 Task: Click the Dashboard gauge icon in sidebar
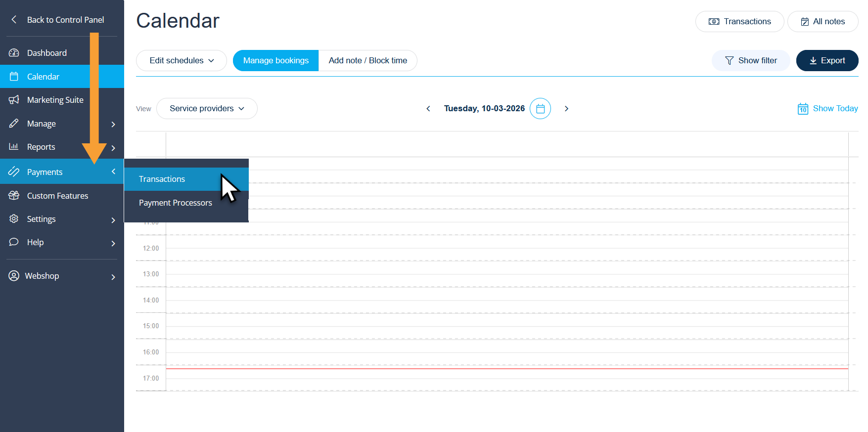coord(14,53)
